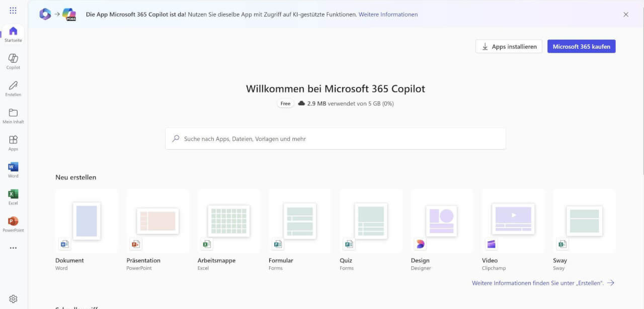Start a new Präsentation in PowerPoint
The image size is (644, 309).
click(157, 221)
